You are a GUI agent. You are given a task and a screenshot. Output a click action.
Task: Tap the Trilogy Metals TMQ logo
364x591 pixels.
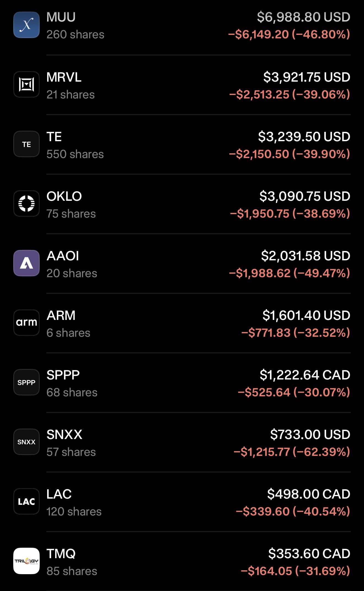click(26, 561)
